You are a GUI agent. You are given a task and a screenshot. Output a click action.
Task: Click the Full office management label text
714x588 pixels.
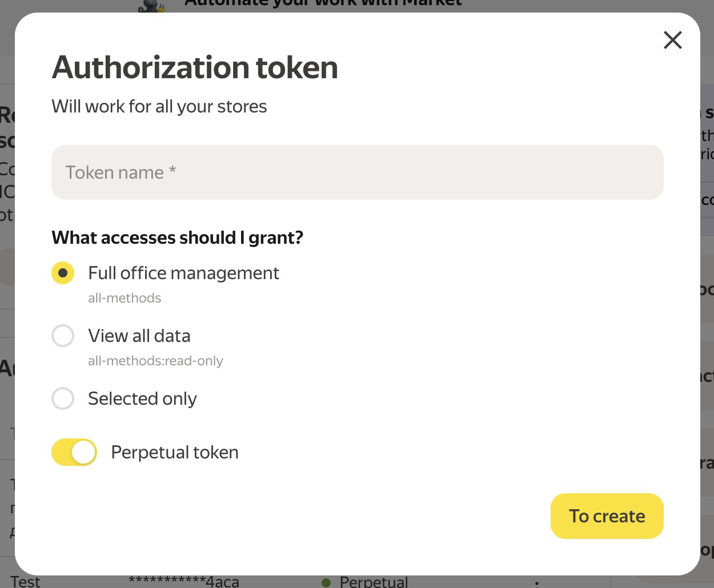pos(183,273)
